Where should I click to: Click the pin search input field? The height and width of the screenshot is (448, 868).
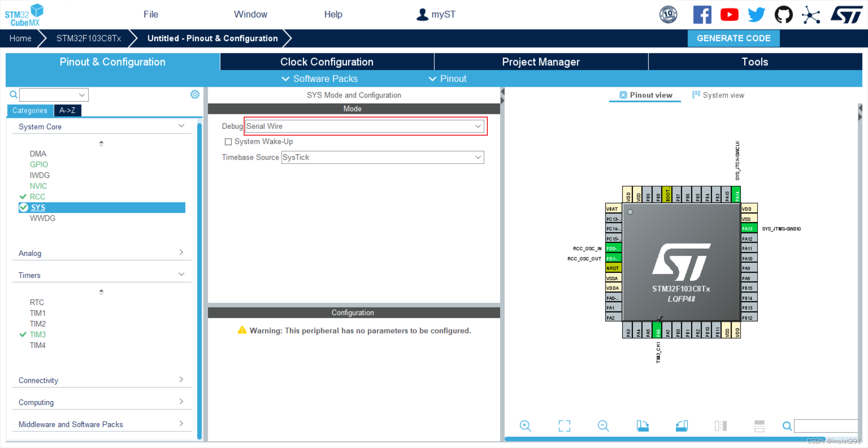pyautogui.click(x=826, y=426)
